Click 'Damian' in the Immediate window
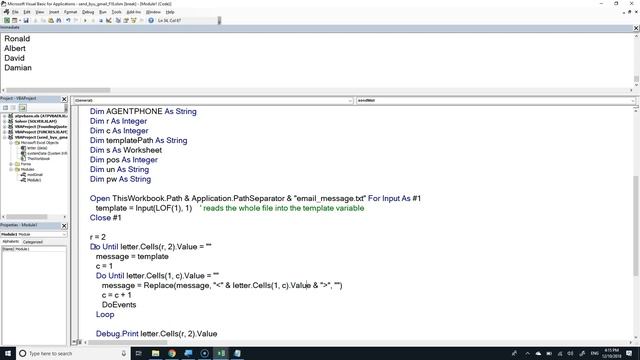Screen dimensions: 640x360 [18, 68]
